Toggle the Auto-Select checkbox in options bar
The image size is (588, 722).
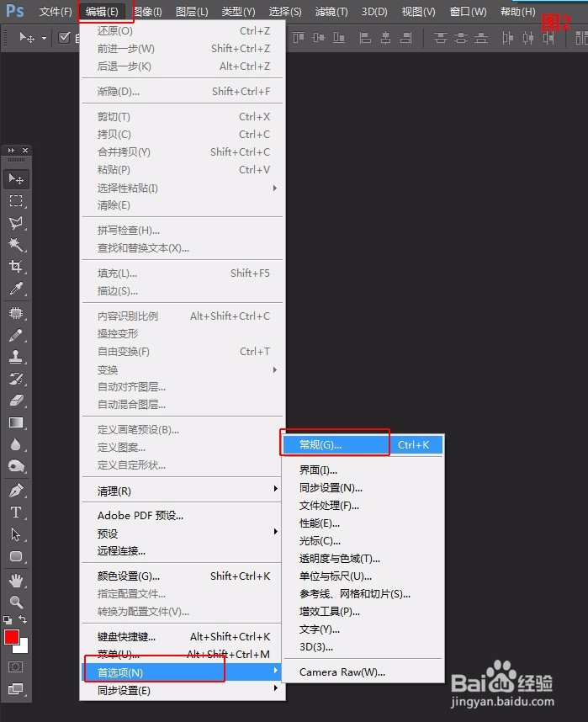(x=65, y=37)
